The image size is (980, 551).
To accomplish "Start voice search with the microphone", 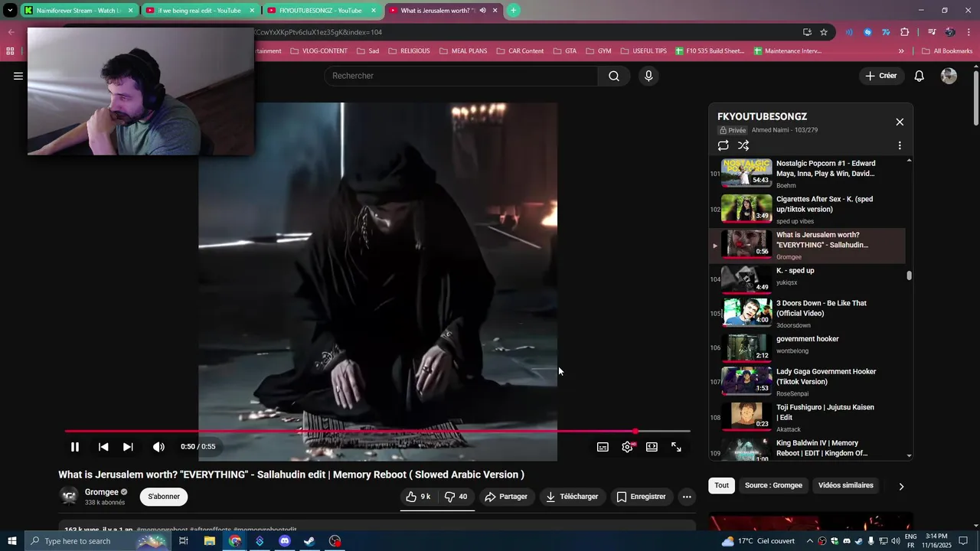I will tap(648, 76).
